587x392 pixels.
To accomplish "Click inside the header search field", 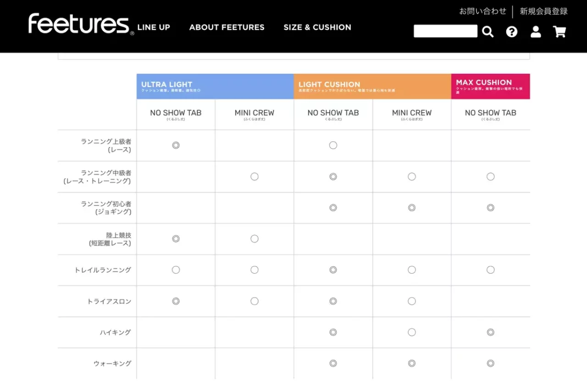I will (x=445, y=31).
